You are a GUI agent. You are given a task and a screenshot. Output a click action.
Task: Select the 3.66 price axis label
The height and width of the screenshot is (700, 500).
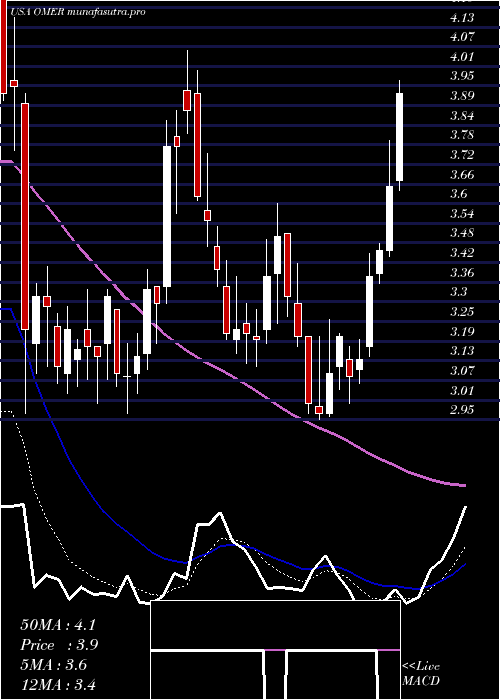click(x=462, y=175)
